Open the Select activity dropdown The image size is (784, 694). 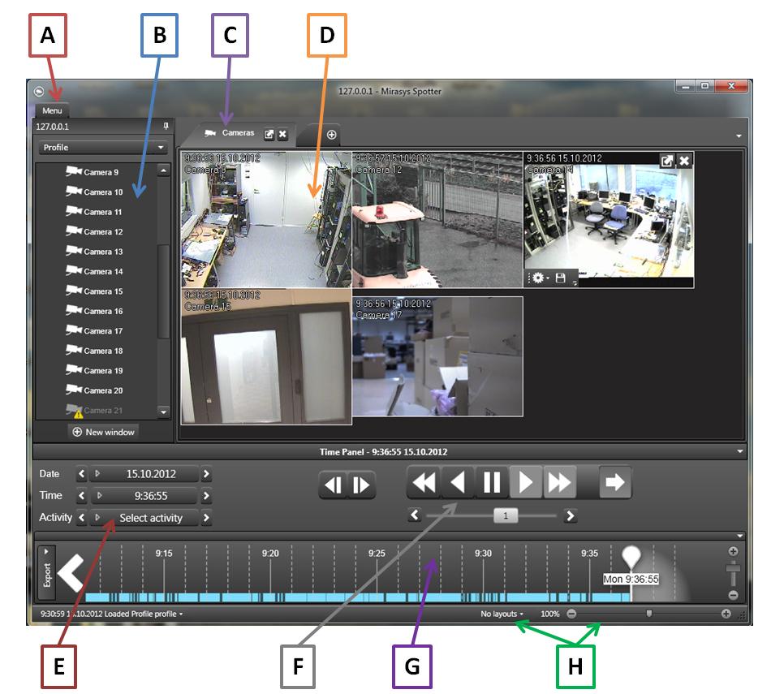point(144,518)
